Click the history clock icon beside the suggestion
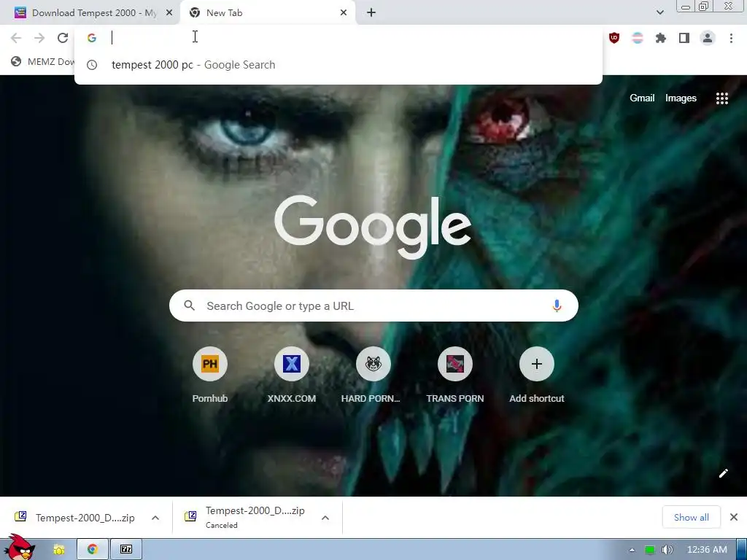747x560 pixels. 91,65
